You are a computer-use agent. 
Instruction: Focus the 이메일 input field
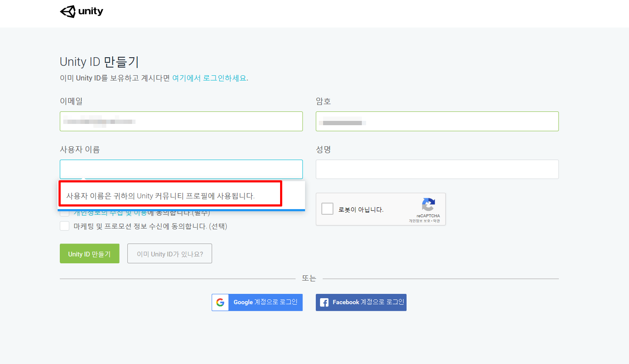click(x=181, y=121)
